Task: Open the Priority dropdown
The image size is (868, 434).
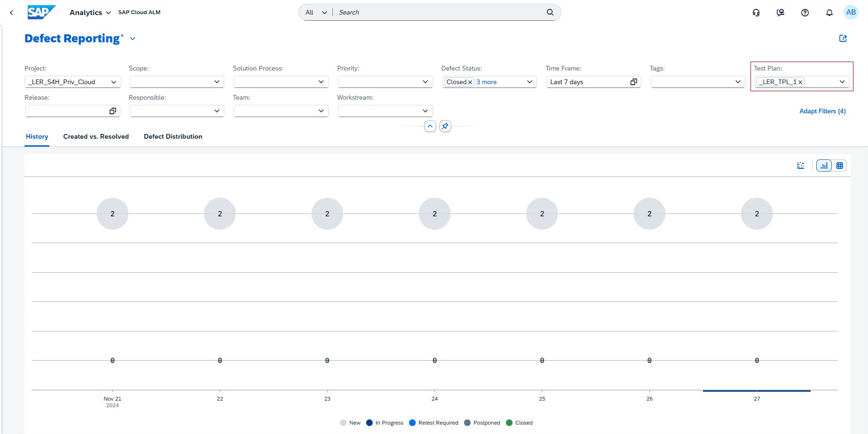Action: 425,82
